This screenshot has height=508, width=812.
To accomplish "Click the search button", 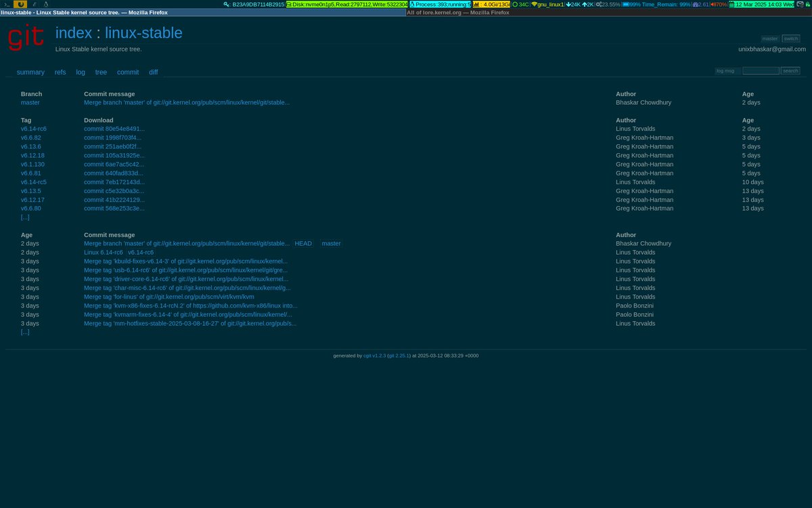I will (790, 70).
